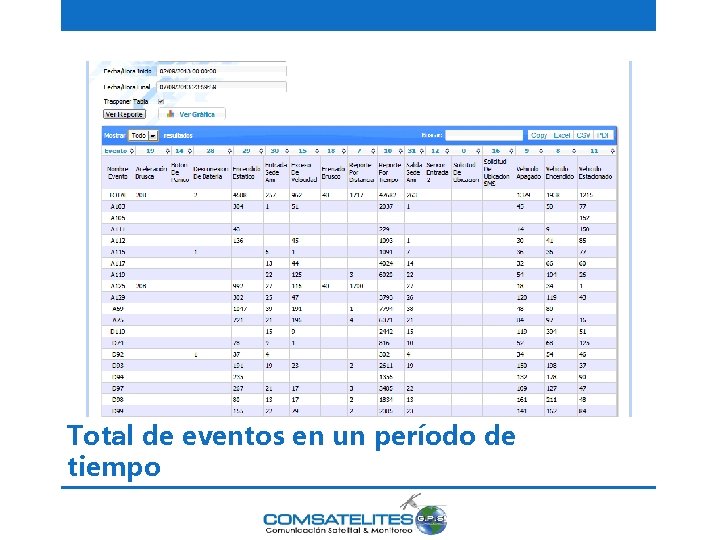Click row label A117

(x=118, y=264)
